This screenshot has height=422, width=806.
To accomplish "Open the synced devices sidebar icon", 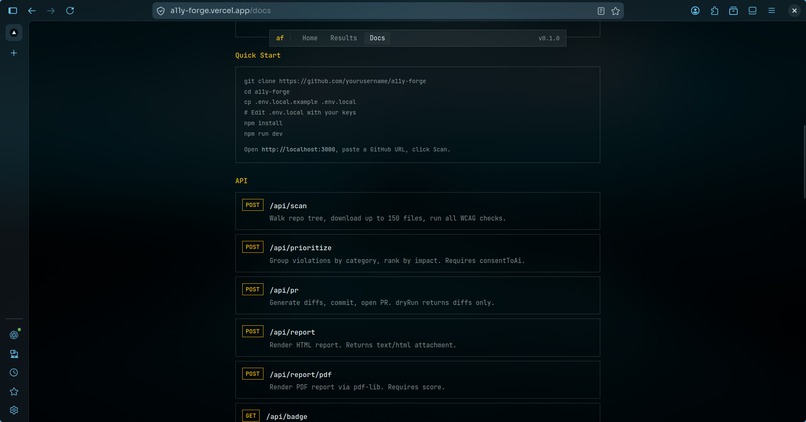I will click(x=14, y=354).
